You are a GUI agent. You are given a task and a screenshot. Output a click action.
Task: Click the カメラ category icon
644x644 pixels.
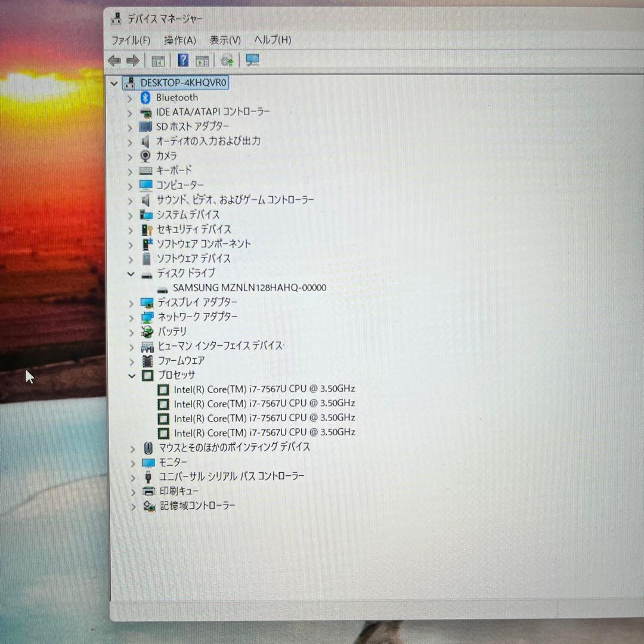[x=144, y=156]
